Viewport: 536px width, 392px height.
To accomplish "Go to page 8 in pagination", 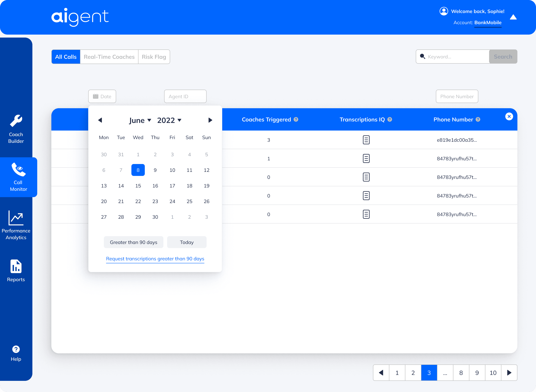I will click(x=461, y=373).
